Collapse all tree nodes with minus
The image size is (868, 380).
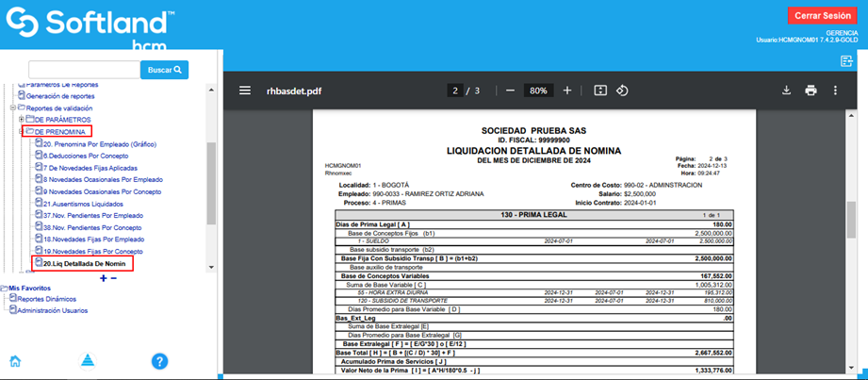click(113, 278)
